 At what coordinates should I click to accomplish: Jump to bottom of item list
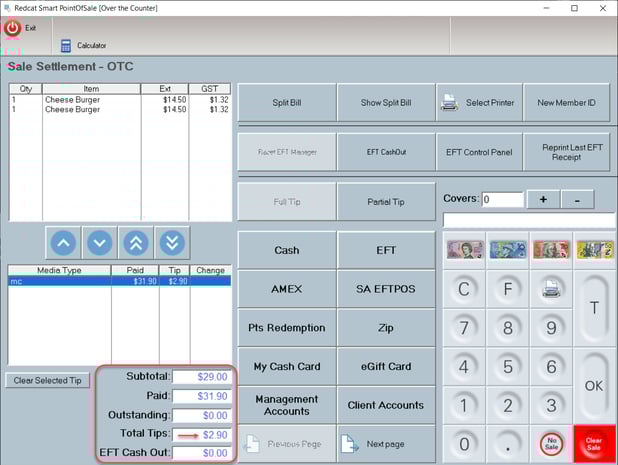pyautogui.click(x=172, y=243)
